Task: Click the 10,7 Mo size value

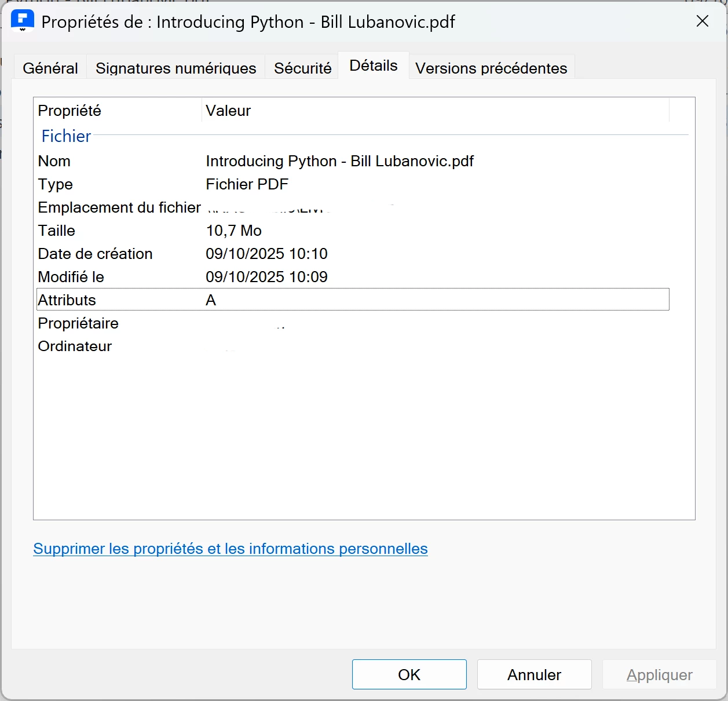Action: pyautogui.click(x=234, y=231)
